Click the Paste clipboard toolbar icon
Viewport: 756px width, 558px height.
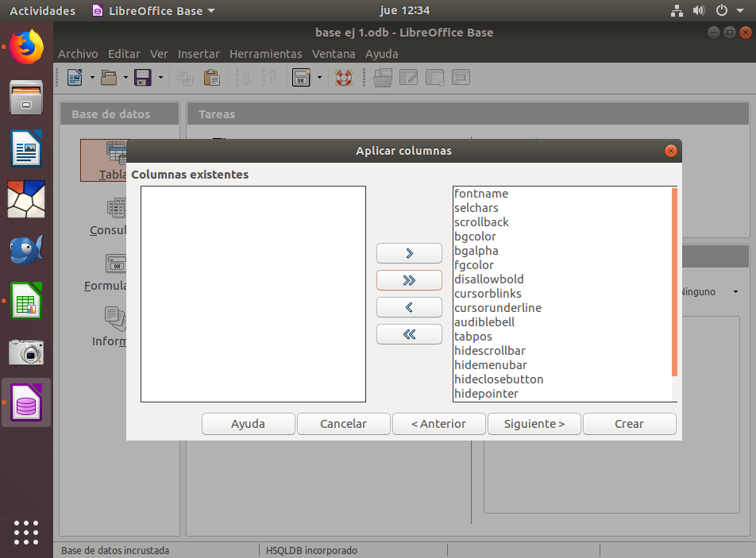(211, 78)
